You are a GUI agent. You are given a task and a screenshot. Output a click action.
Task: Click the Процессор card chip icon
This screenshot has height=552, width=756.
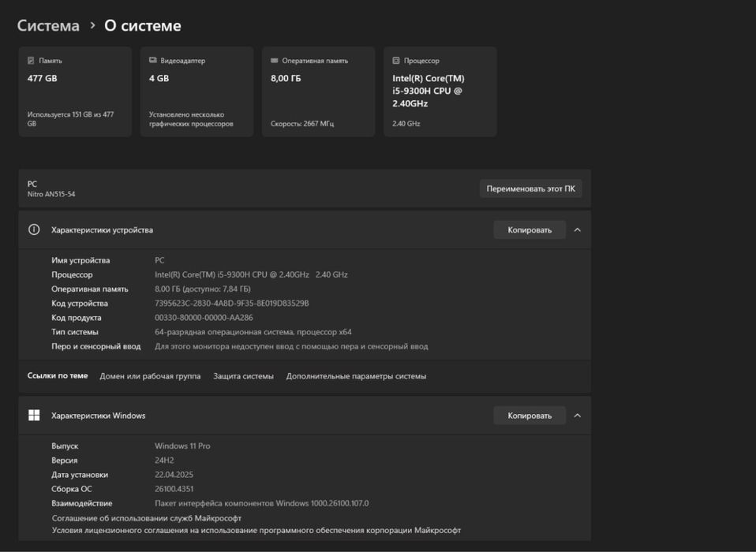(x=396, y=60)
